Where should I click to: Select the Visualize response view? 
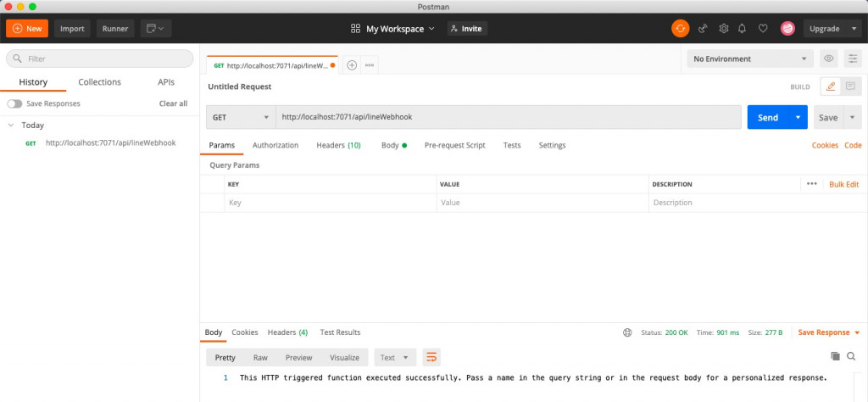pos(344,357)
